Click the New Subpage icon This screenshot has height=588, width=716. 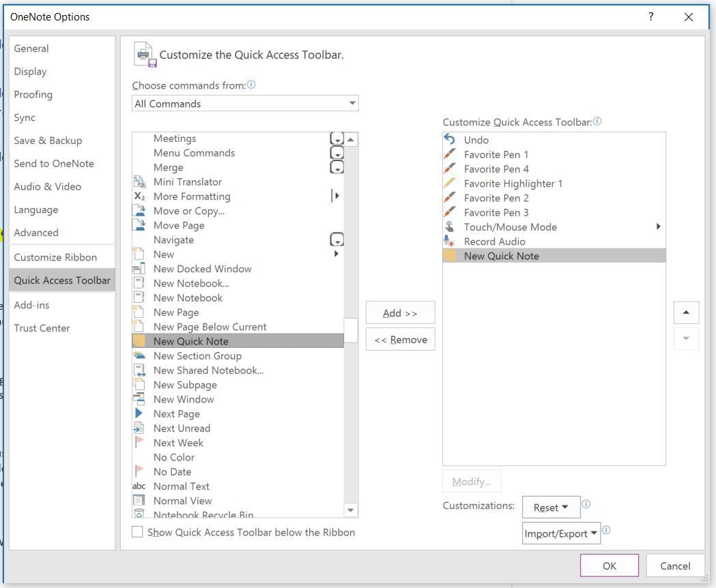coord(139,385)
